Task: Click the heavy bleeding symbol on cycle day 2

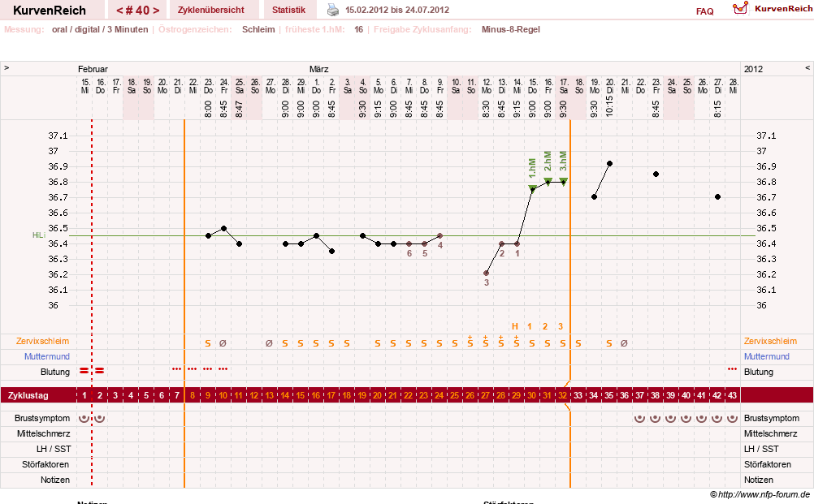Action: [x=100, y=371]
